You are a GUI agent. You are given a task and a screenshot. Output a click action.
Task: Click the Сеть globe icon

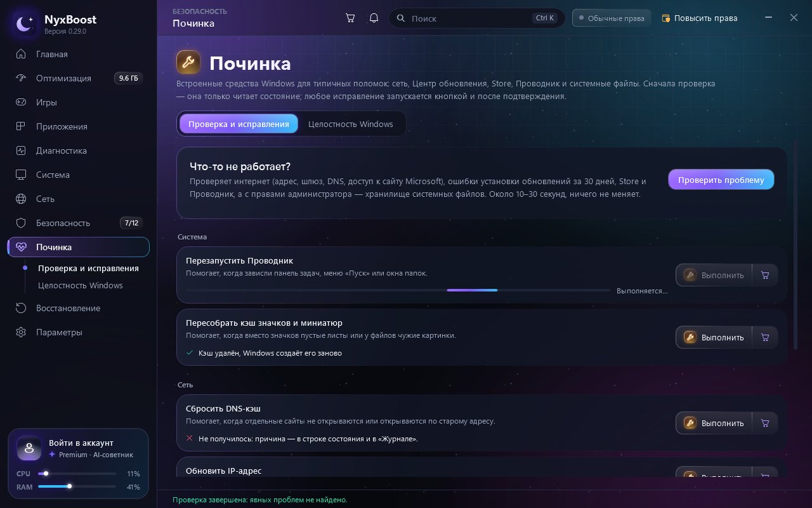pos(22,199)
